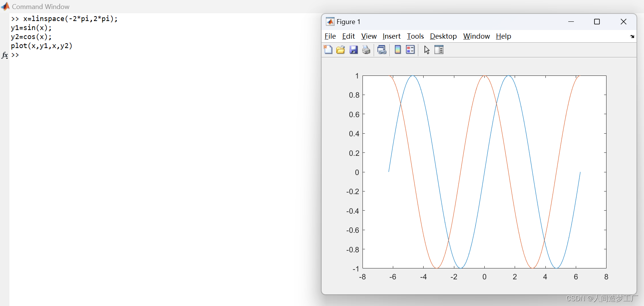Open the Window menu in Figure 1
The height and width of the screenshot is (306, 644).
pyautogui.click(x=476, y=36)
